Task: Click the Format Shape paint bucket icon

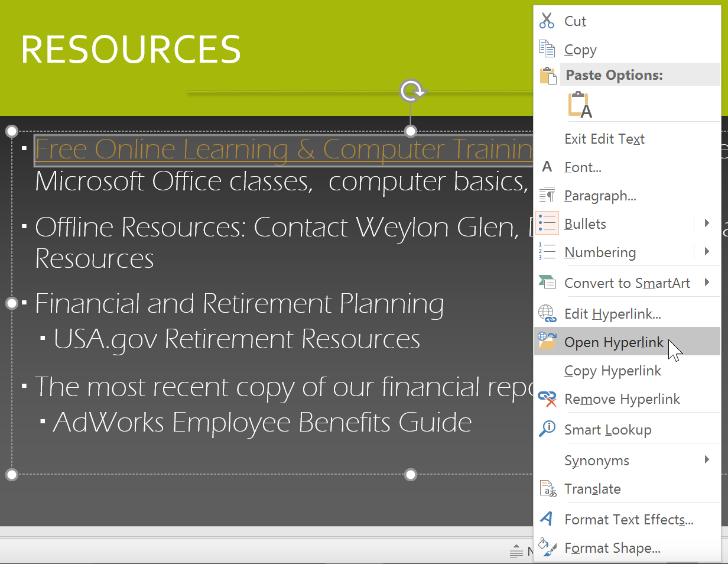Action: click(x=547, y=548)
